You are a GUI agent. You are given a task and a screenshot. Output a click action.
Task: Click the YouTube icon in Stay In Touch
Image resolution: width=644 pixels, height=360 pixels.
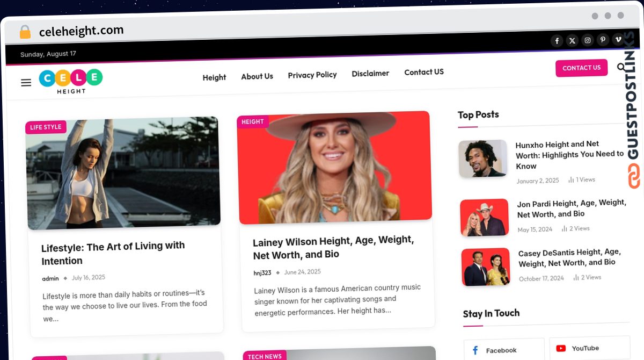tap(561, 348)
